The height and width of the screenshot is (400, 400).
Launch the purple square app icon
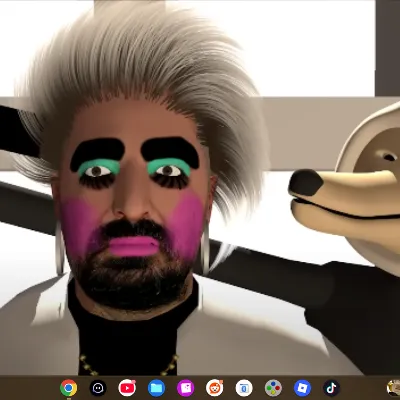(x=186, y=388)
